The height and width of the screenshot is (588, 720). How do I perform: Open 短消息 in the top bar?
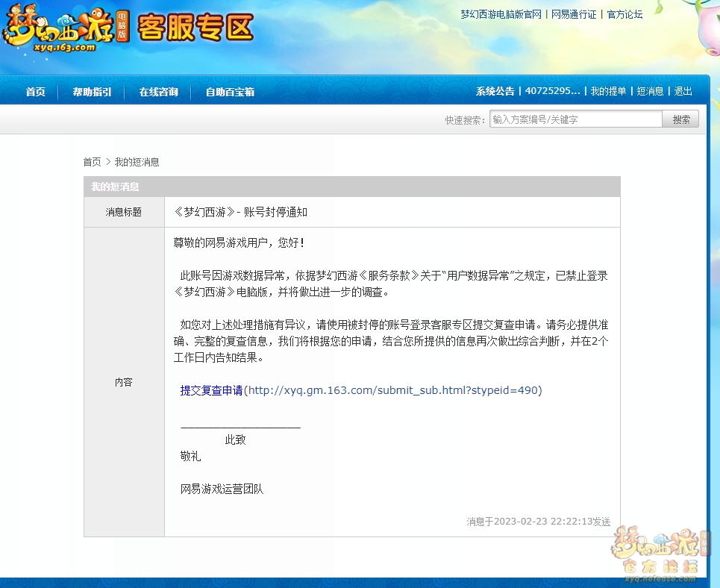click(650, 91)
